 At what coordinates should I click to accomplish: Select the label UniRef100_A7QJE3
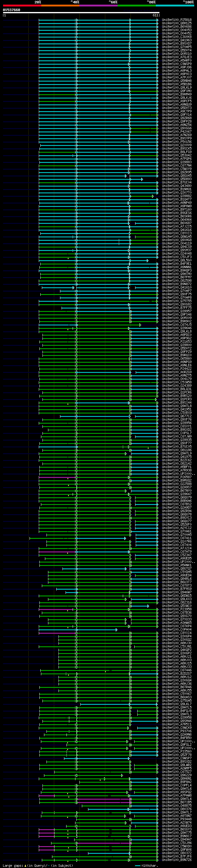coord(177,57)
